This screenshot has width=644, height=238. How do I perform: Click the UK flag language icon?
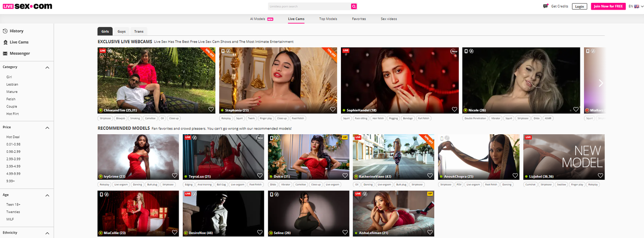tap(637, 6)
